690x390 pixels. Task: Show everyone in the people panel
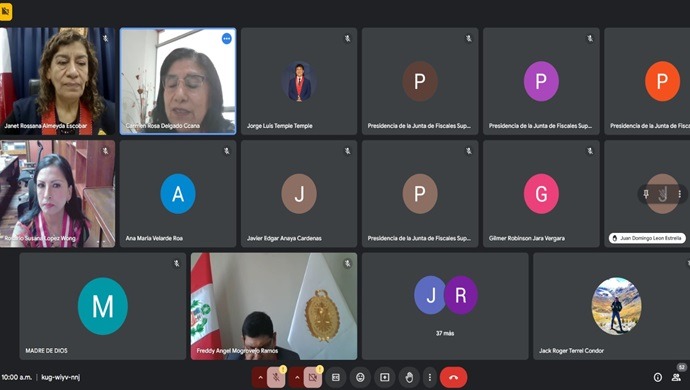coord(676,377)
